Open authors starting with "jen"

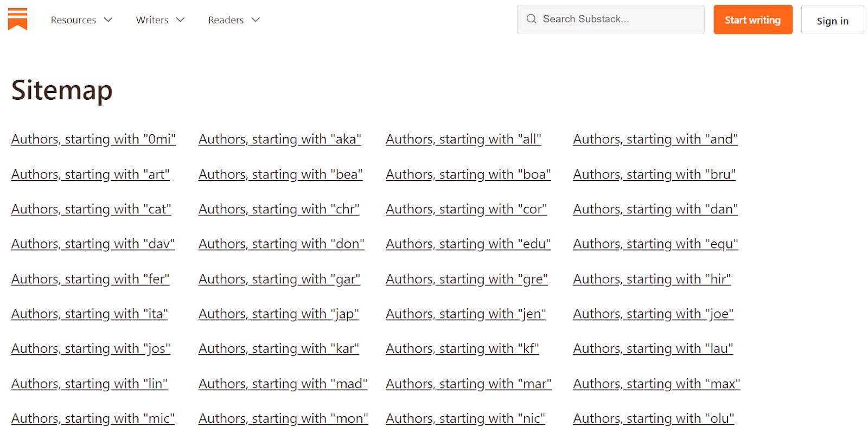click(465, 314)
